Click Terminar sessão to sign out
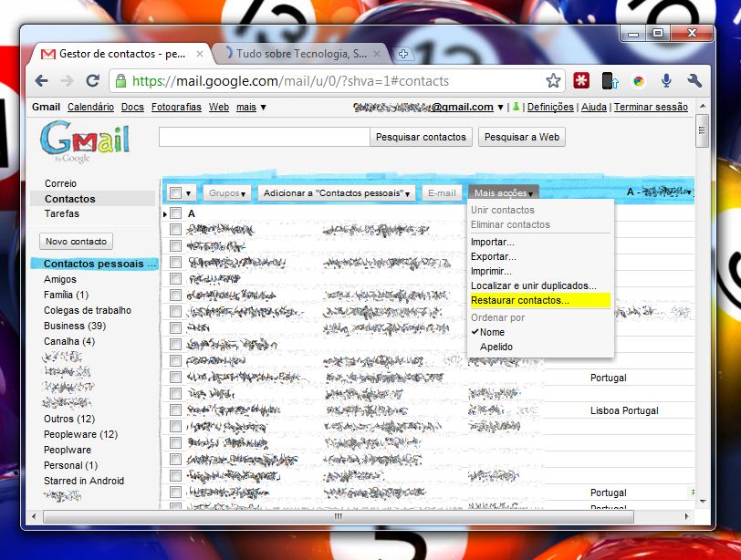This screenshot has height=560, width=741. [x=651, y=108]
